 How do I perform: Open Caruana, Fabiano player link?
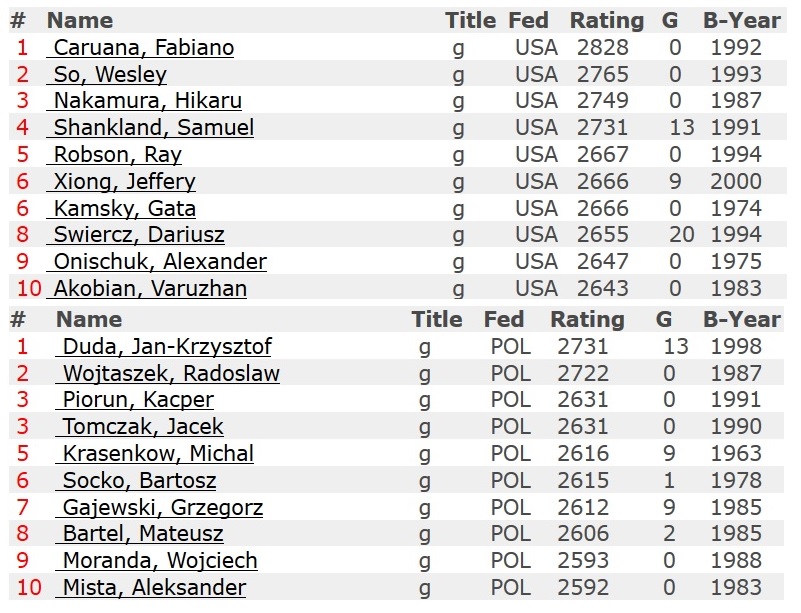pos(140,48)
